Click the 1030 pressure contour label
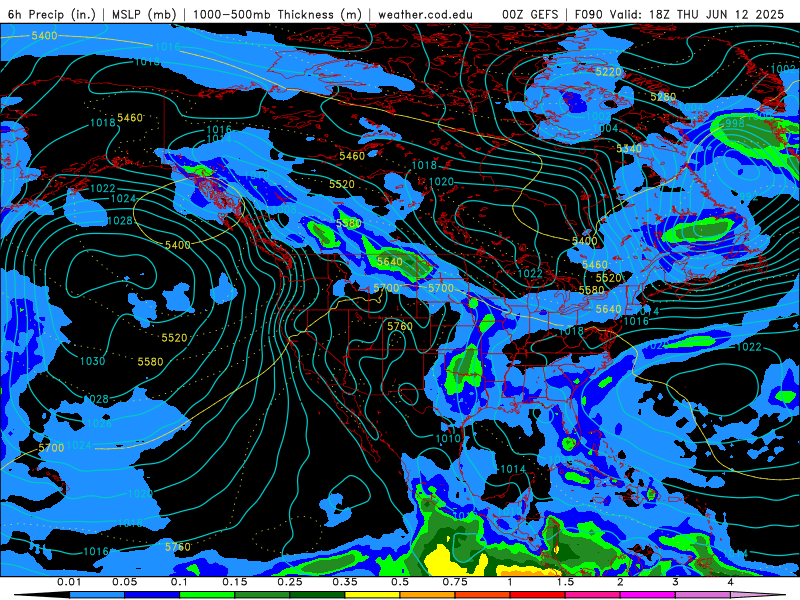Image resolution: width=800 pixels, height=600 pixels. (x=92, y=361)
